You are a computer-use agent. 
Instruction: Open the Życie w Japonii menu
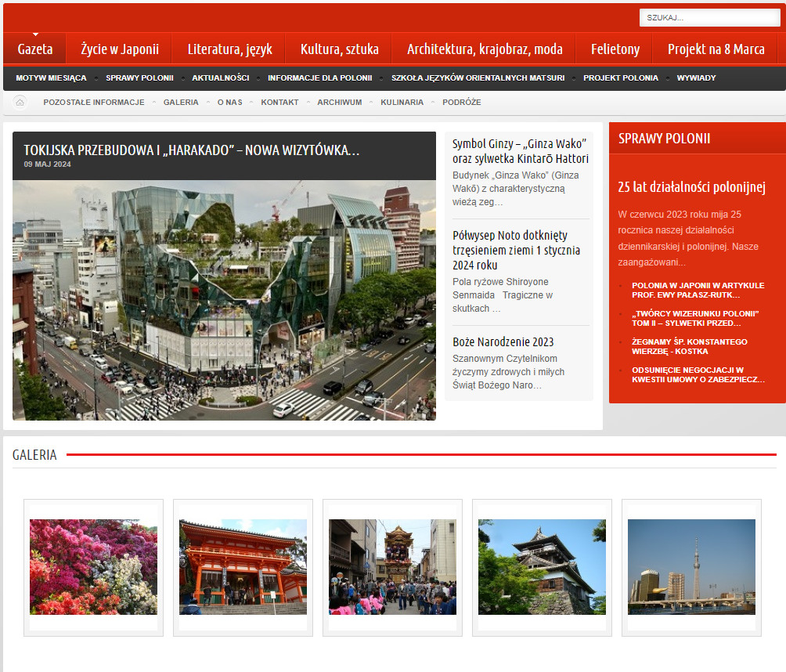tap(120, 49)
